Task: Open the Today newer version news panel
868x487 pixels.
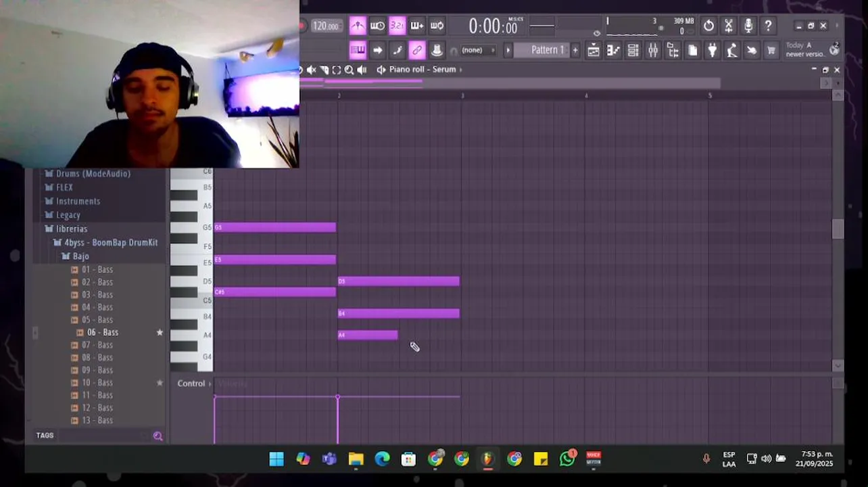Action: pyautogui.click(x=811, y=49)
